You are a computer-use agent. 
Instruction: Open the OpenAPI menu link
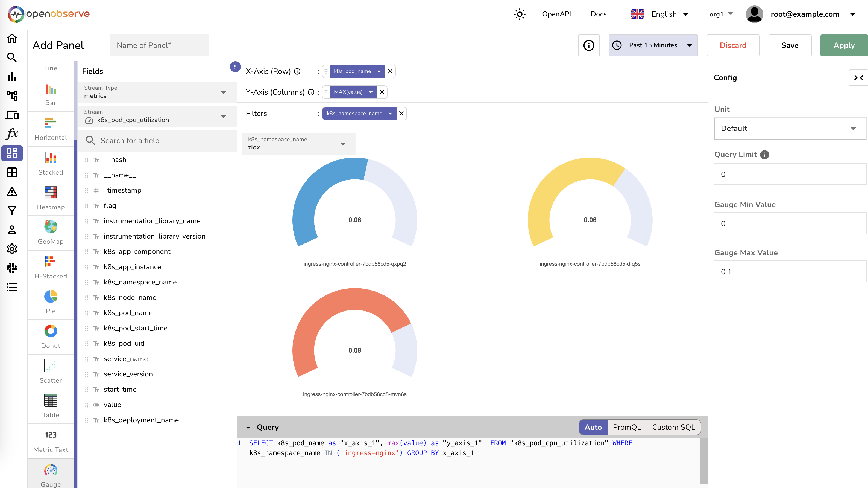click(x=556, y=14)
